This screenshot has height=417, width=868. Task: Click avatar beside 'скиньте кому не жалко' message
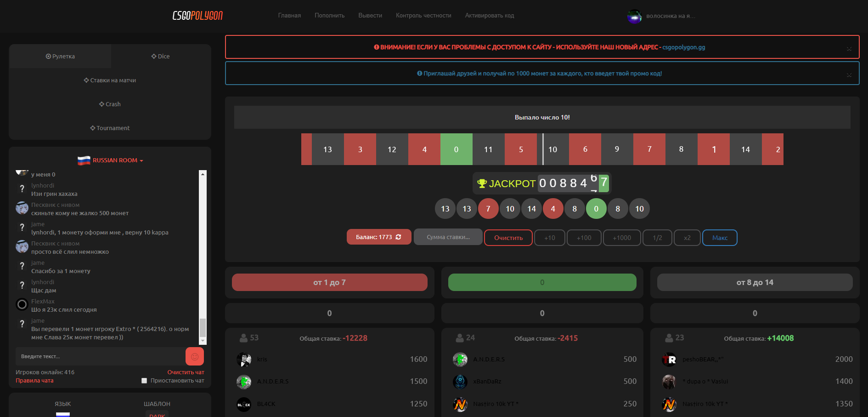(x=22, y=208)
